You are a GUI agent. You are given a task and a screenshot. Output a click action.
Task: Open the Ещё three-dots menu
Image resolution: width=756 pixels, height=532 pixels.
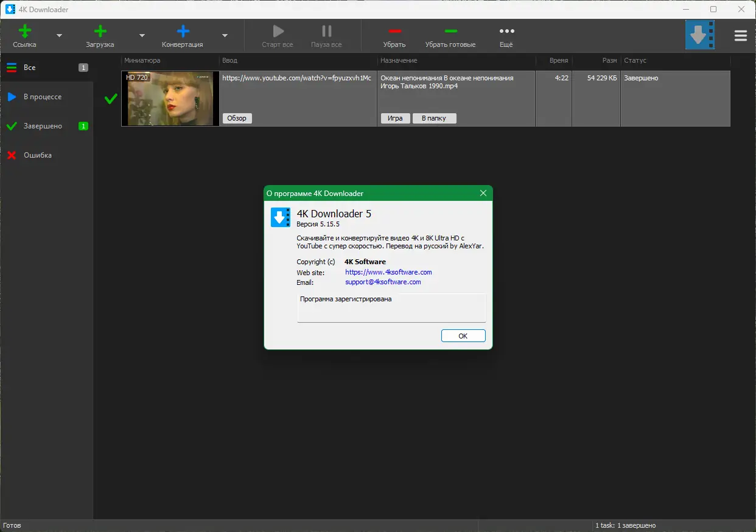click(x=506, y=31)
